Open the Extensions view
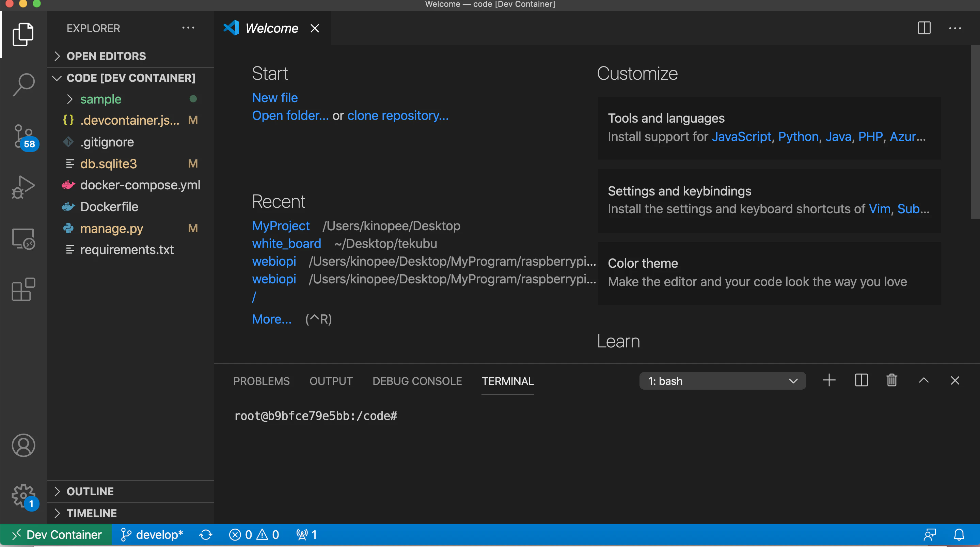The width and height of the screenshot is (980, 547). tap(23, 289)
